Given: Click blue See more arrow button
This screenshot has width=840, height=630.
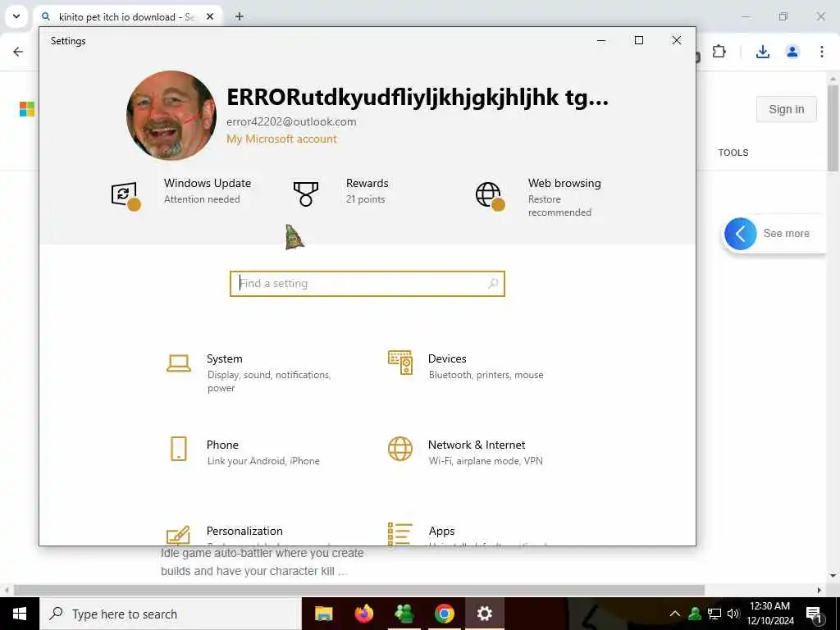Looking at the screenshot, I should [741, 234].
